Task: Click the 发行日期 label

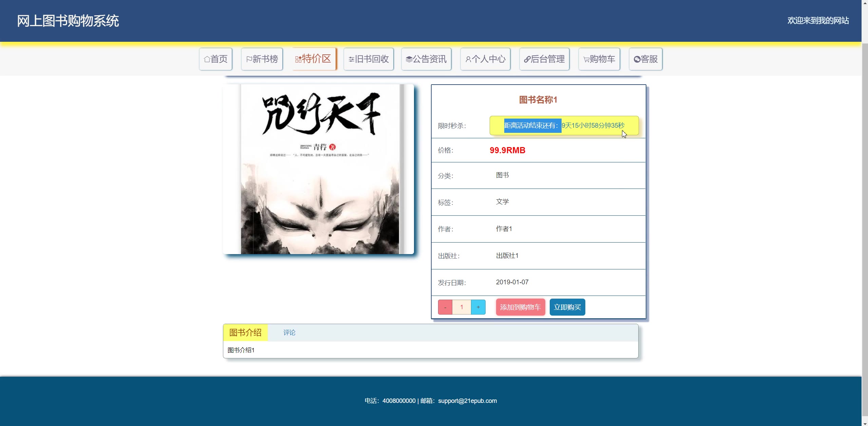Action: [452, 283]
